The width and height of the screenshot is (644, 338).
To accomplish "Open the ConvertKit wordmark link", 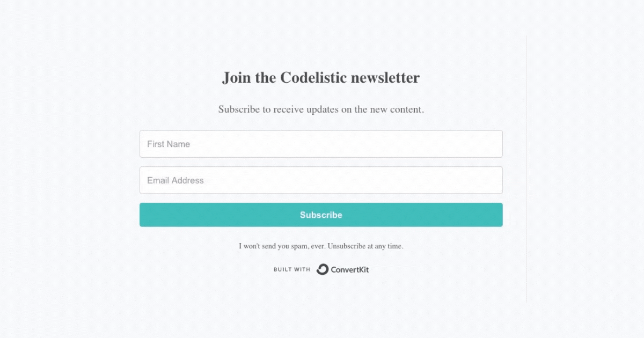I will [x=350, y=269].
